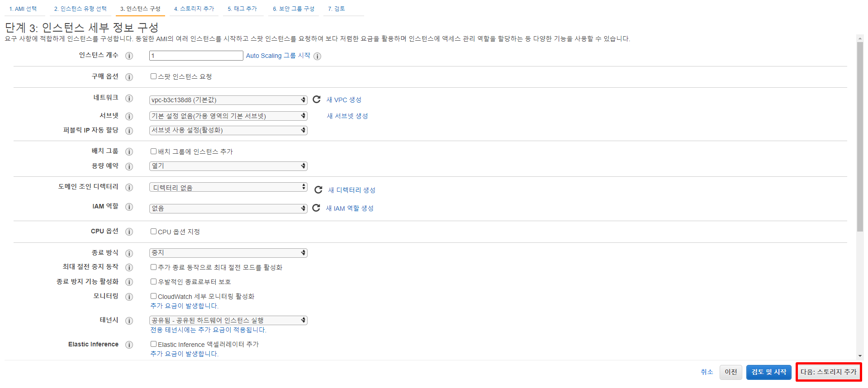Image resolution: width=868 pixels, height=388 pixels.
Task: Check Elastic Inference 액셀러레이터 추가
Action: (153, 344)
